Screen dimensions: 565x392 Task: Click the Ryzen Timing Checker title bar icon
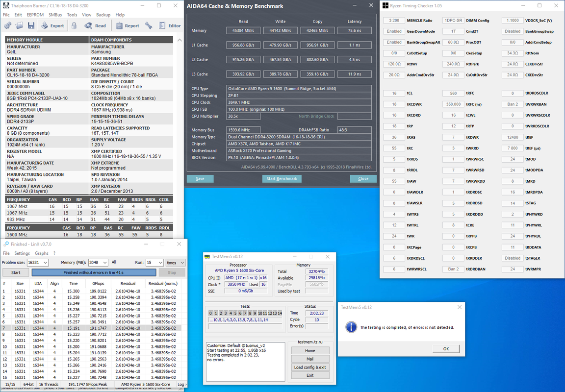pos(385,6)
